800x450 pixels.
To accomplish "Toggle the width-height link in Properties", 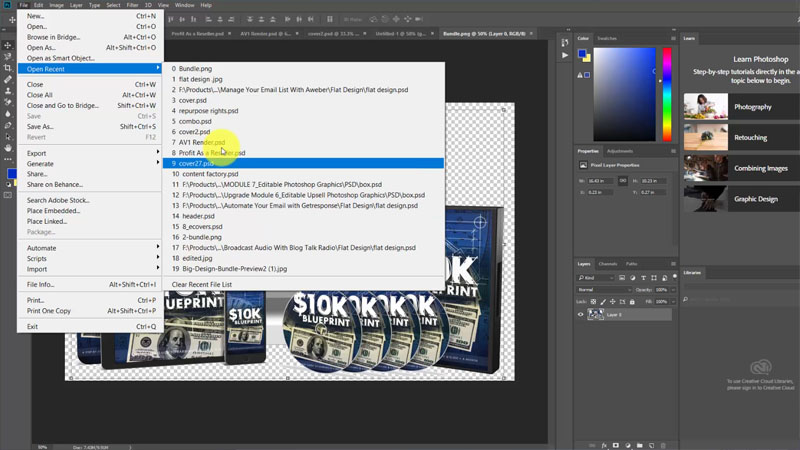I will 622,180.
